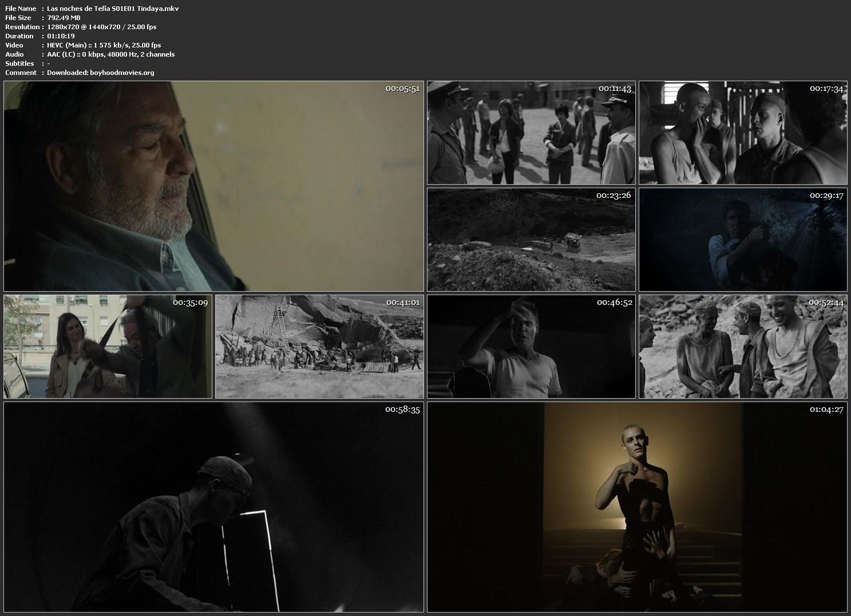Open the thumbnail stamped 00:05:51
This screenshot has height=616, width=851.
pyautogui.click(x=213, y=186)
